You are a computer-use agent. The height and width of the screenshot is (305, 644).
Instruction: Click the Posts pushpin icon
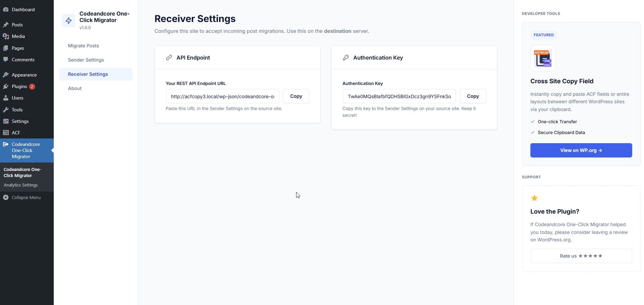pyautogui.click(x=6, y=25)
